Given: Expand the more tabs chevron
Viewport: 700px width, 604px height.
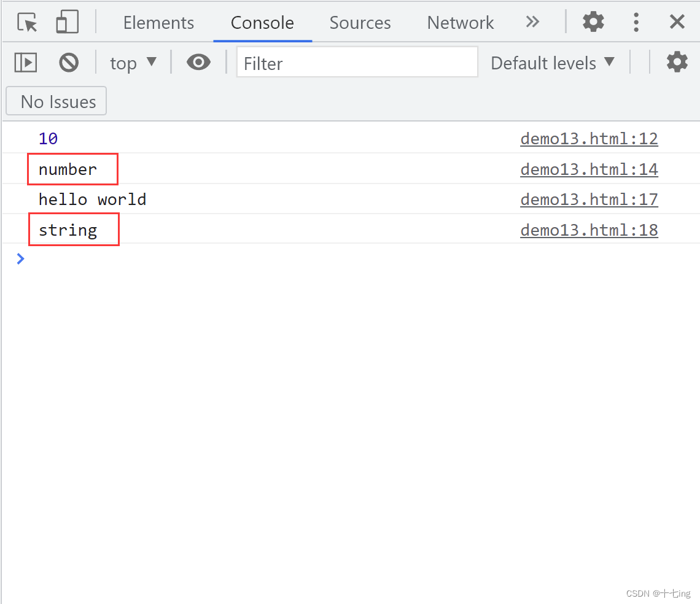Looking at the screenshot, I should point(532,21).
